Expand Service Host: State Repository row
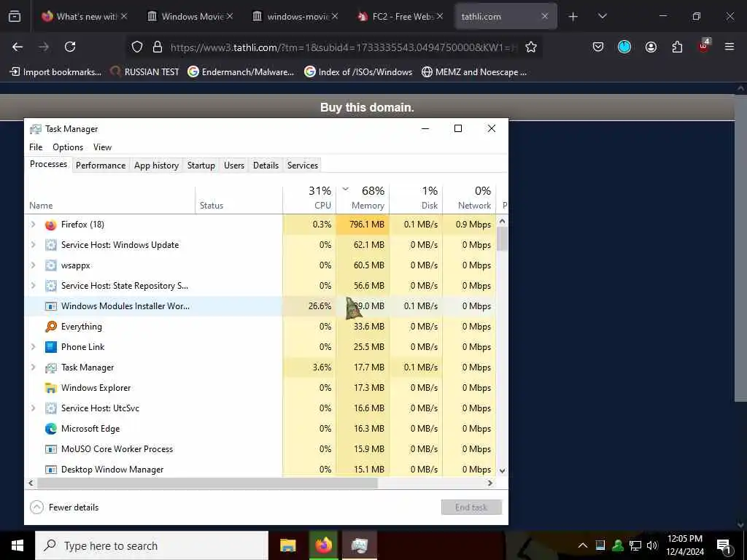 [33, 286]
